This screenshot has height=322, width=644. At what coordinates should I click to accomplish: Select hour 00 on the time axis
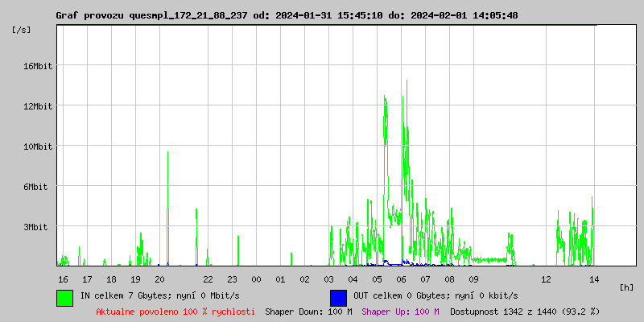click(x=257, y=279)
